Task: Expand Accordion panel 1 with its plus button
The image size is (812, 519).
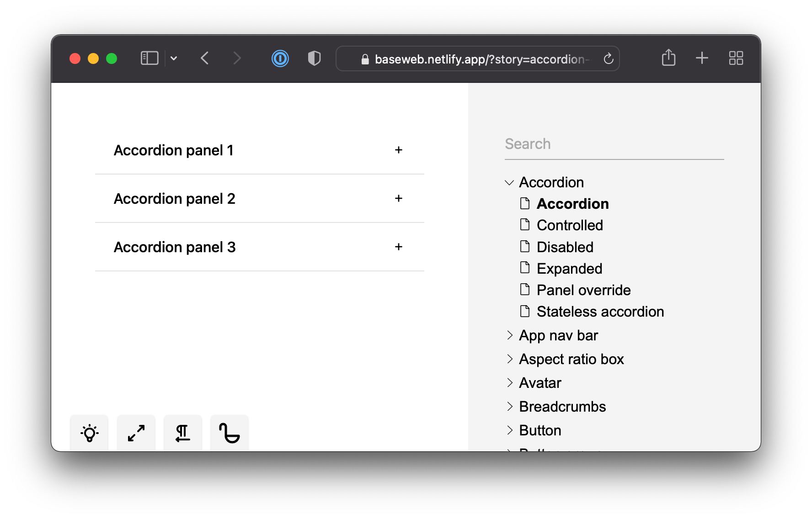Action: coord(398,150)
